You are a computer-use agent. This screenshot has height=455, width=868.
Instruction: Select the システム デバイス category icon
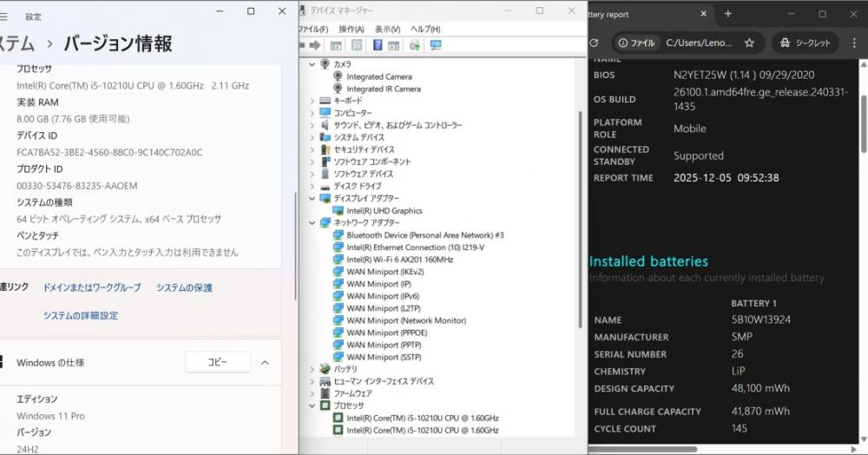tap(325, 136)
